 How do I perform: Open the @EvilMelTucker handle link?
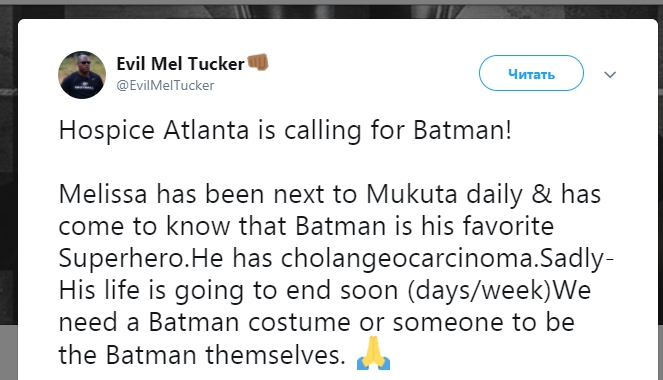pos(165,85)
